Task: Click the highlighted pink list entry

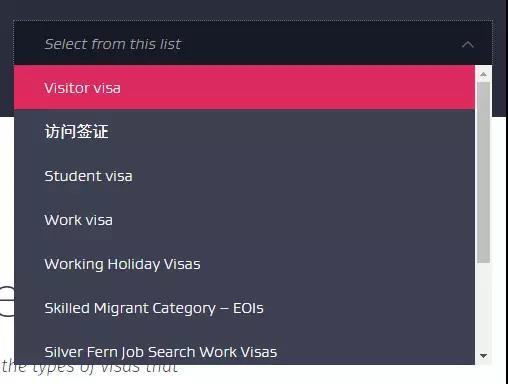Action: [x=244, y=88]
